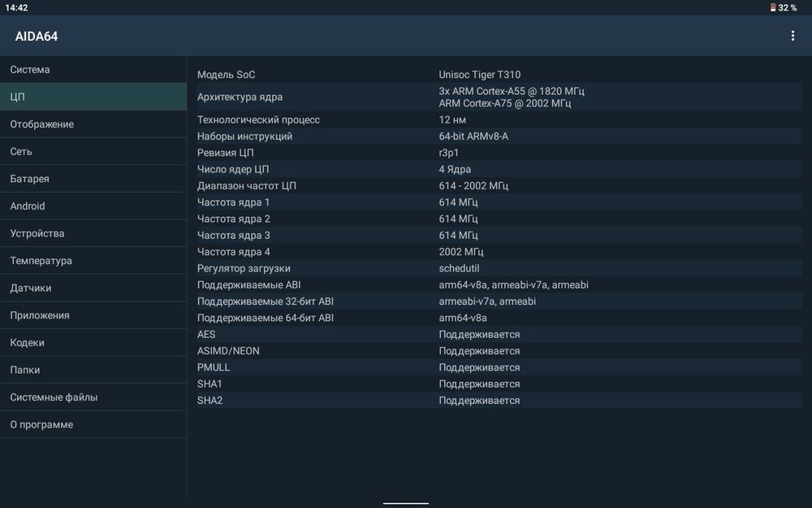Show Батарея information
The height and width of the screenshot is (508, 812).
click(93, 179)
